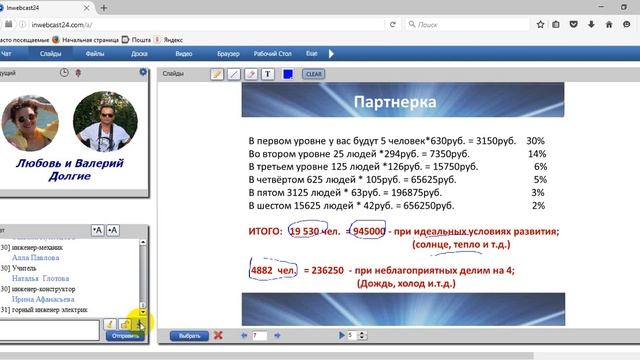Click the Отправить send button
The height and width of the screenshot is (360, 640).
125,336
